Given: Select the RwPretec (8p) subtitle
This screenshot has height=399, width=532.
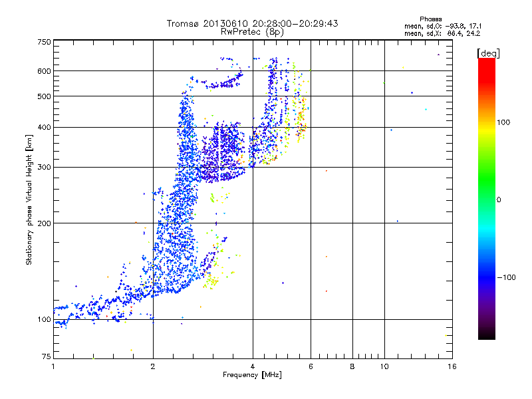Looking at the screenshot, I should click(x=252, y=32).
